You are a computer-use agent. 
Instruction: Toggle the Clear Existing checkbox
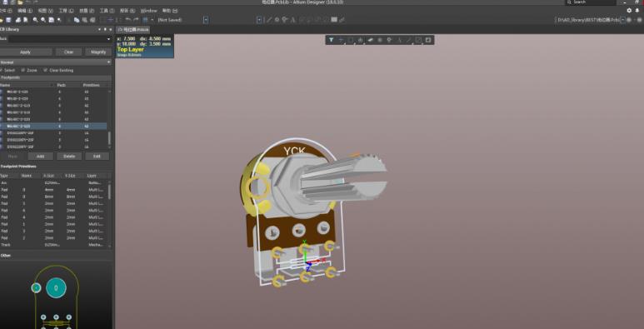coord(45,70)
